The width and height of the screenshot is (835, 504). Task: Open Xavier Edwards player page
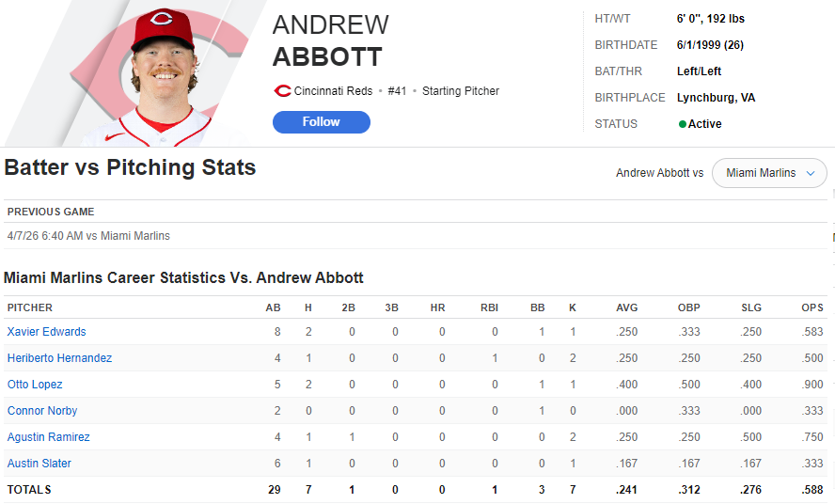pyautogui.click(x=46, y=332)
